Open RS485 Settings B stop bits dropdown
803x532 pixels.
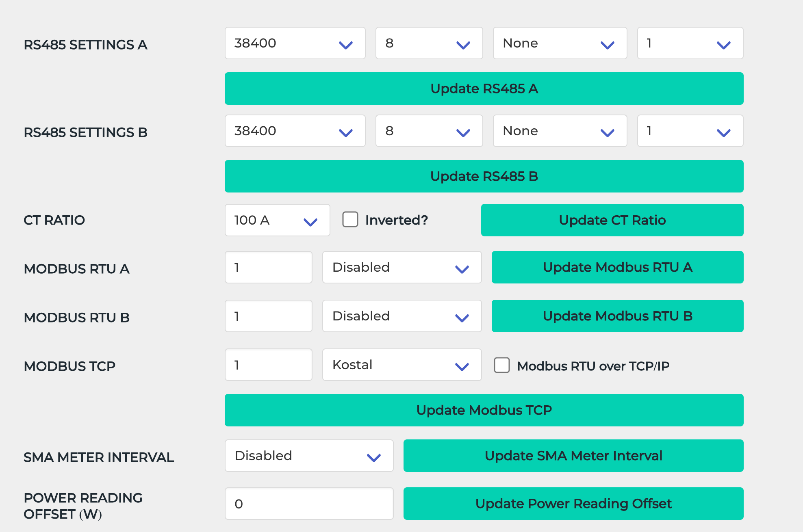pyautogui.click(x=690, y=131)
